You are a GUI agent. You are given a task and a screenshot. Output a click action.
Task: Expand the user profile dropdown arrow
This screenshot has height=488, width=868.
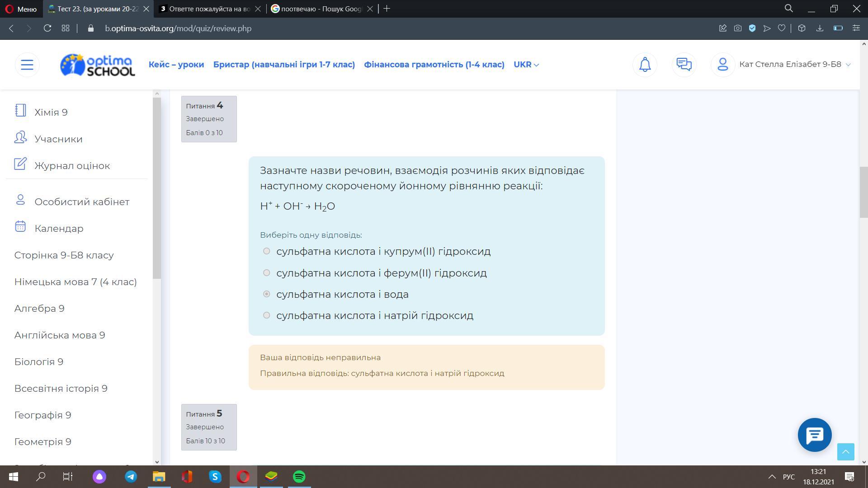tap(848, 65)
